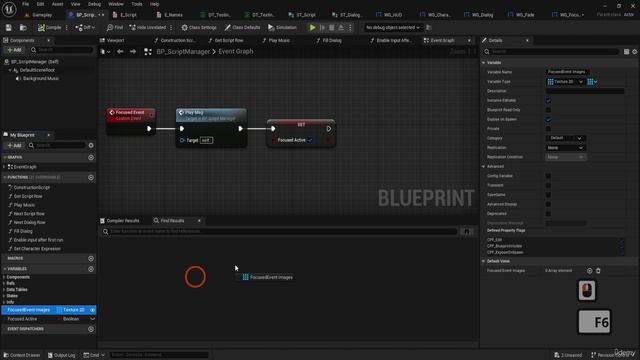Toggle Transient checkbox
Viewport: 640px width, 360px height.
[548, 185]
